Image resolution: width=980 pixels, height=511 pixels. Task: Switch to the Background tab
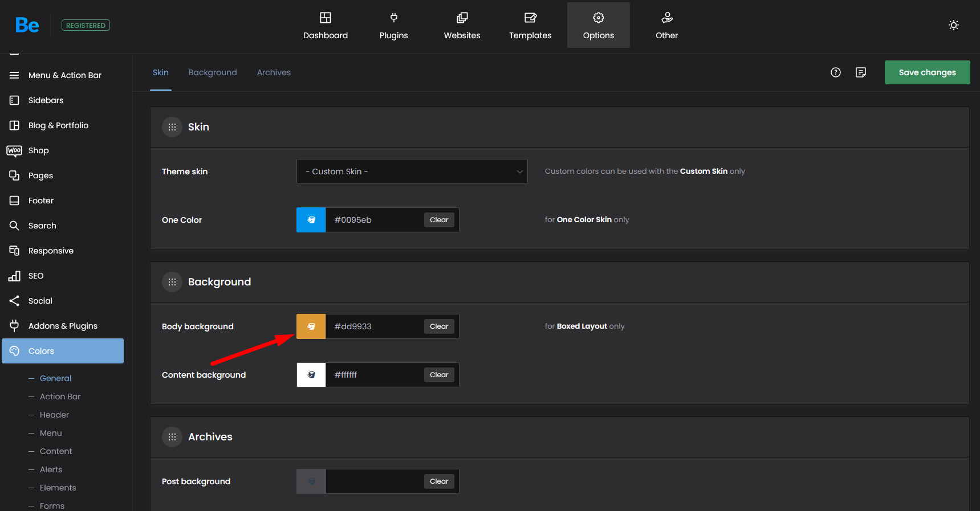pyautogui.click(x=213, y=72)
